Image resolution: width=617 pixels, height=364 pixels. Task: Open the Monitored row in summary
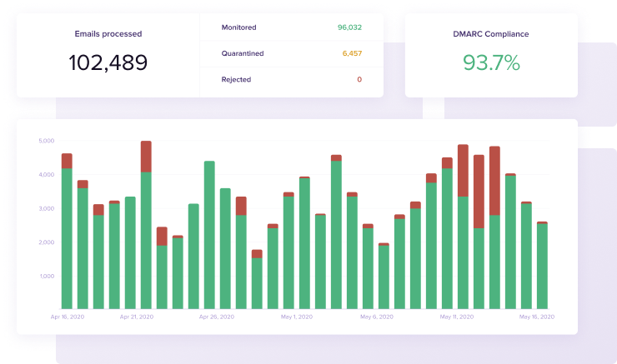click(239, 27)
